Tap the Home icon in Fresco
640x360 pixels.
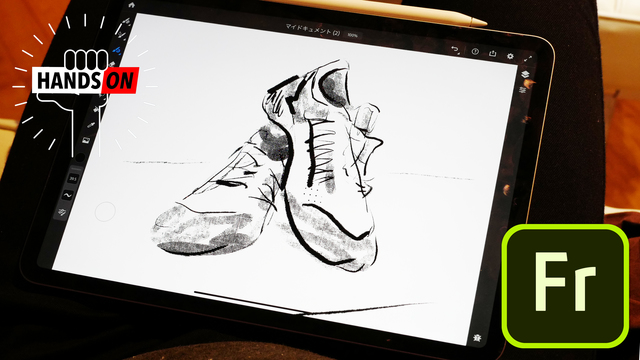[x=131, y=5]
